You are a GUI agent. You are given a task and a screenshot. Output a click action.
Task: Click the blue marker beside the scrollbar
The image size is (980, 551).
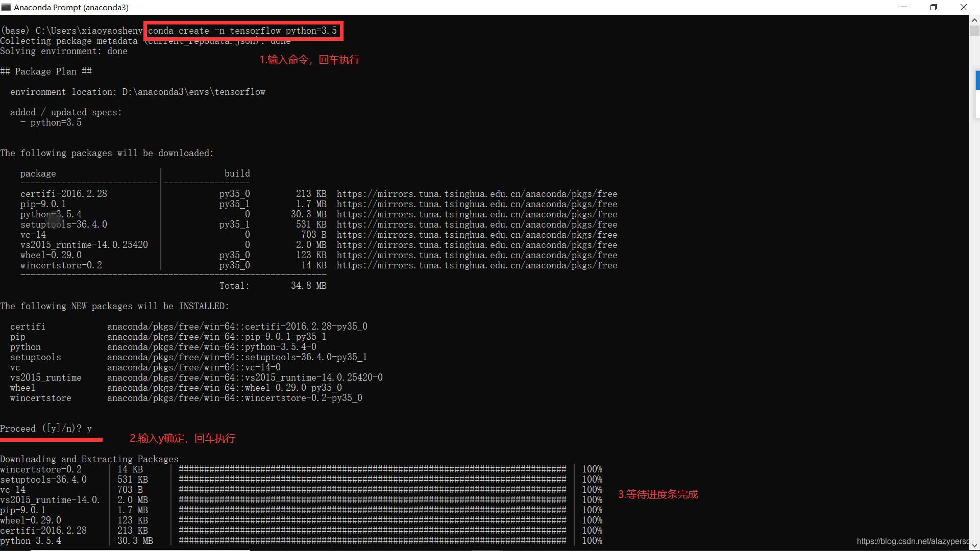977,80
